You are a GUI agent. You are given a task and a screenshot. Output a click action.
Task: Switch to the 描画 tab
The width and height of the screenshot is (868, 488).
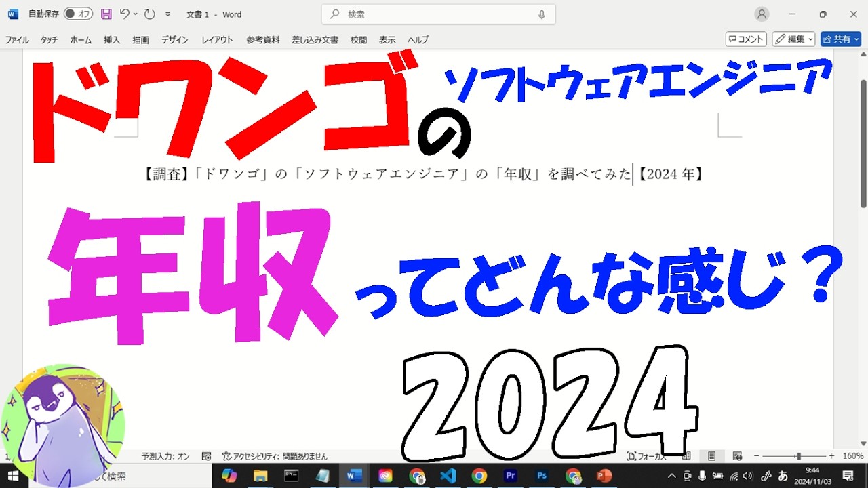click(x=140, y=40)
